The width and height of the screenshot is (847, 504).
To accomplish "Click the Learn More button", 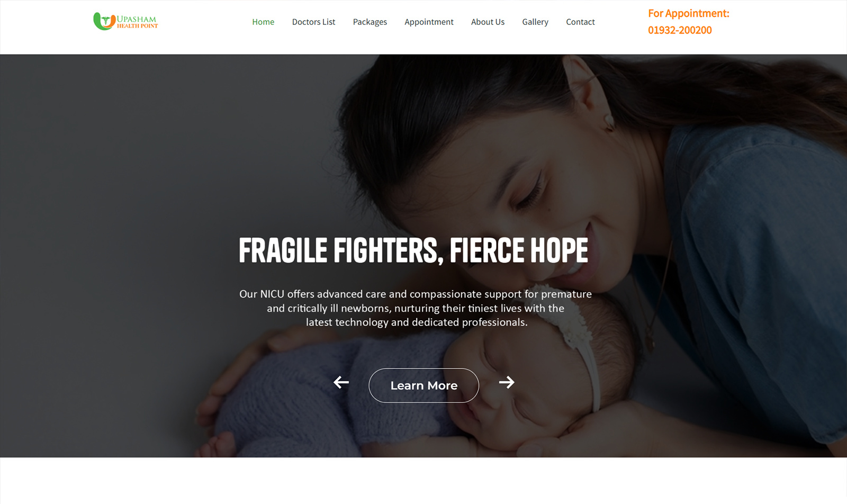I will tap(424, 385).
